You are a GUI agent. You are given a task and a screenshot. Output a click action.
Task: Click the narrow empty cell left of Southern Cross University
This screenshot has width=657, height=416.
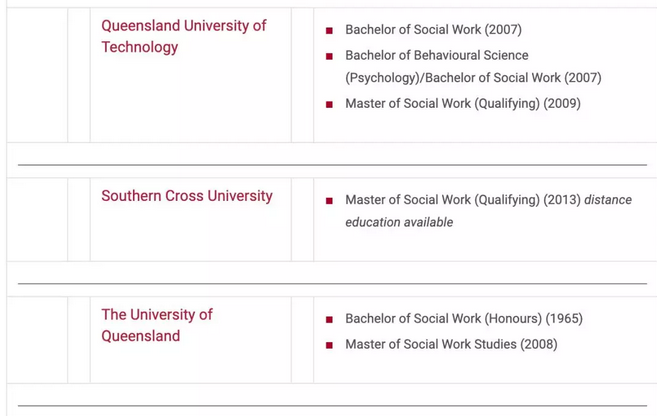79,220
